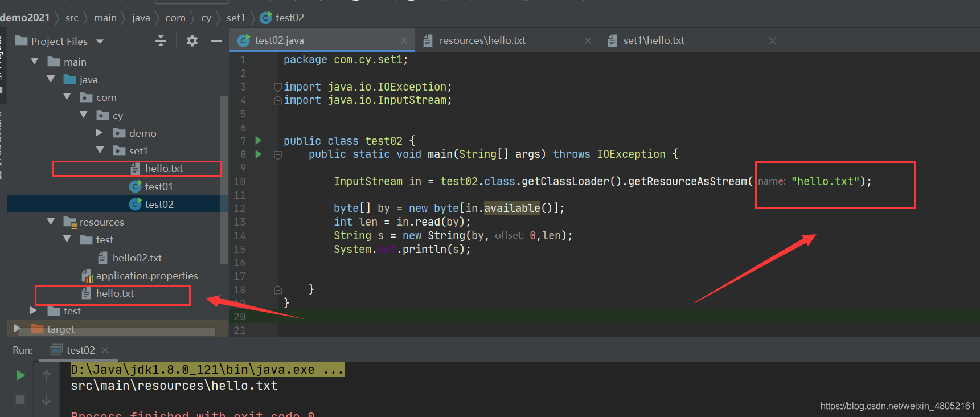Select the test01 class file
The height and width of the screenshot is (417, 980).
tap(151, 186)
